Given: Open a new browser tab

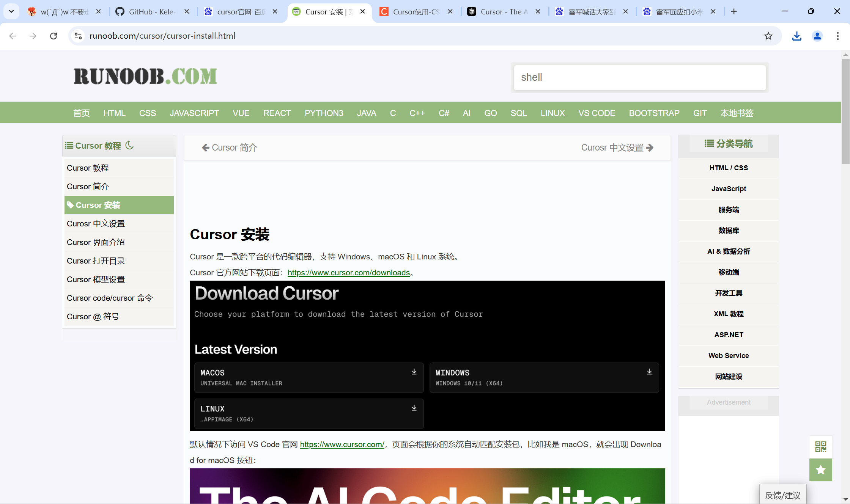Looking at the screenshot, I should click(x=734, y=12).
